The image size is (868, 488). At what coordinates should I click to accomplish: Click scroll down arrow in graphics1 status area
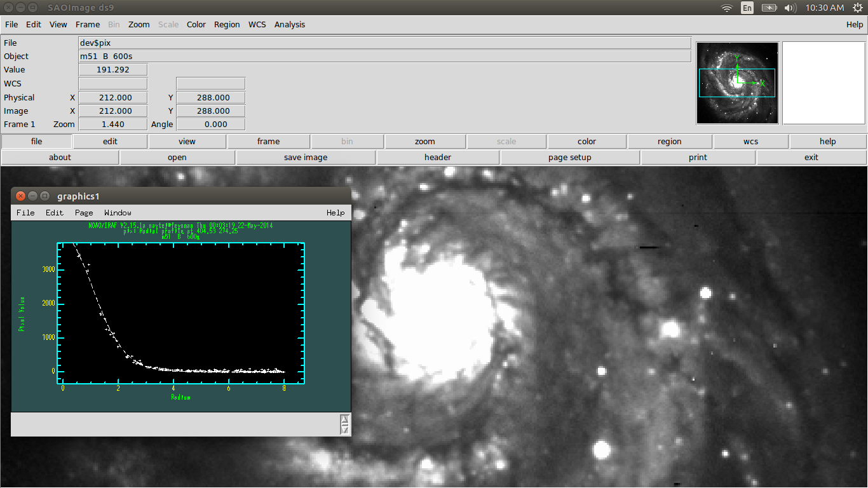pos(345,429)
